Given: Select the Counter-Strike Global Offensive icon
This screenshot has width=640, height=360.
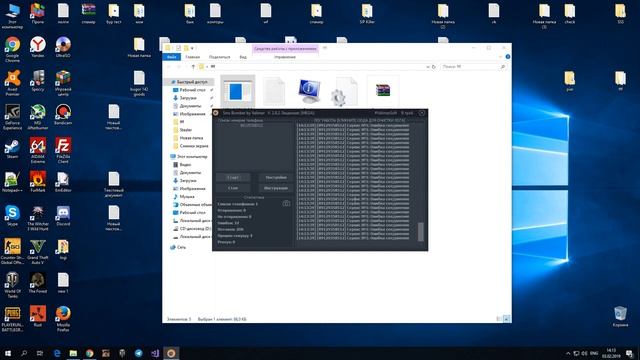Looking at the screenshot, I should (x=12, y=251).
